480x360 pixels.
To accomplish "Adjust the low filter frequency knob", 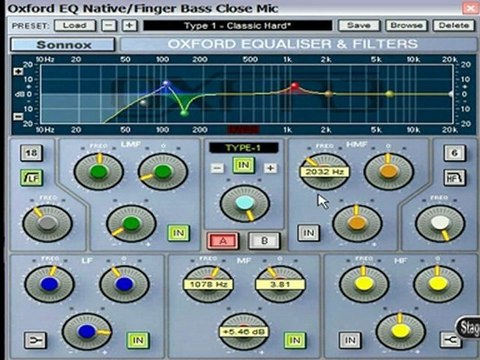I will pos(47,223).
